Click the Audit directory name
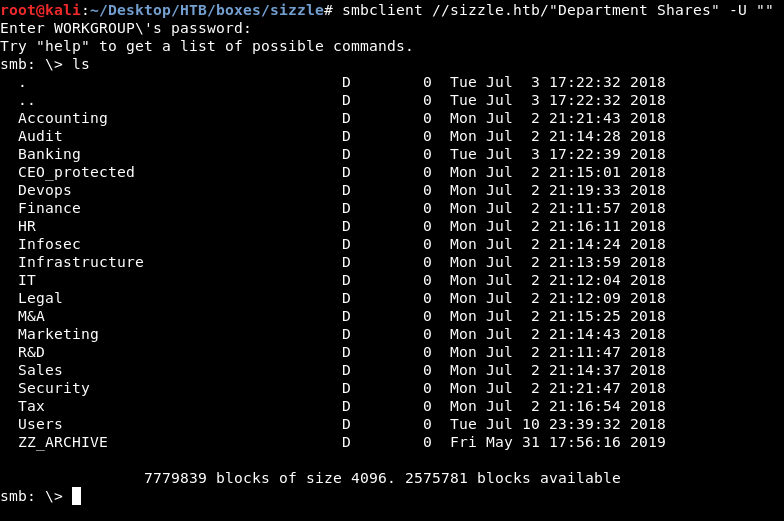This screenshot has height=521, width=784. click(40, 136)
